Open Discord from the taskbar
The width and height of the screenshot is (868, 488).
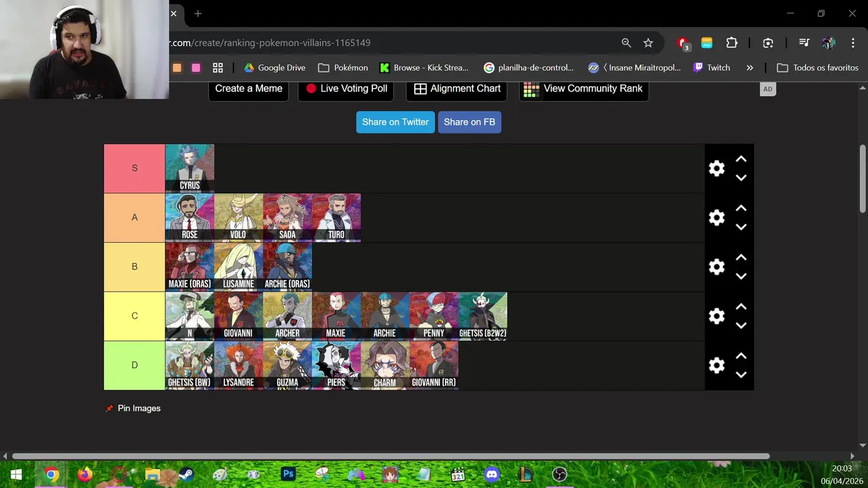pyautogui.click(x=492, y=474)
